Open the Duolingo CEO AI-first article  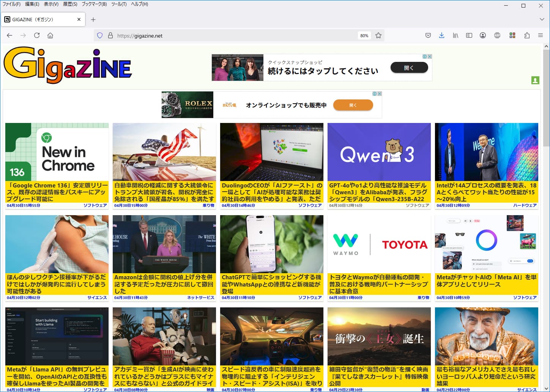(x=272, y=192)
